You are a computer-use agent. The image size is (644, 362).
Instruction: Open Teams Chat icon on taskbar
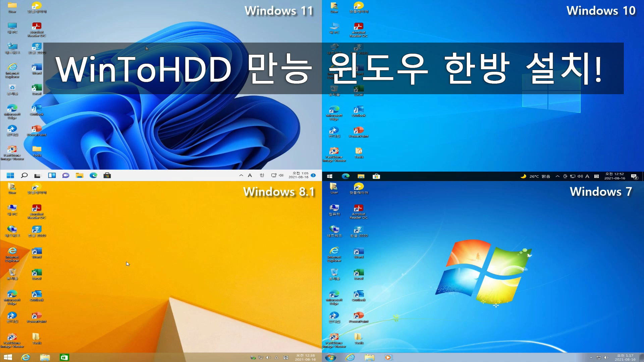[x=66, y=175]
